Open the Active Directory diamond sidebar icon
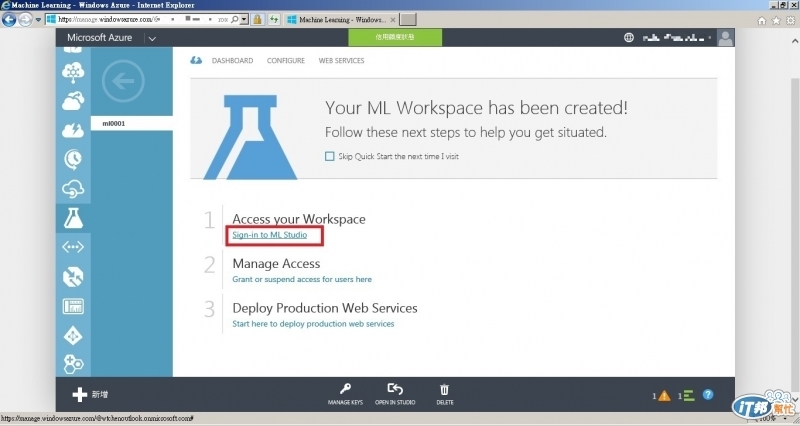The width and height of the screenshot is (800, 426). click(73, 336)
